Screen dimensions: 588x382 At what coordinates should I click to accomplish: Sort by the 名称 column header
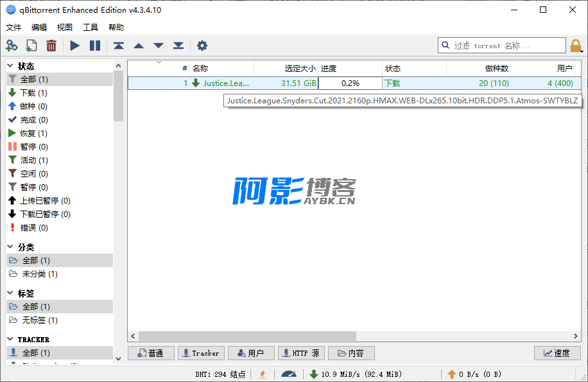point(221,68)
